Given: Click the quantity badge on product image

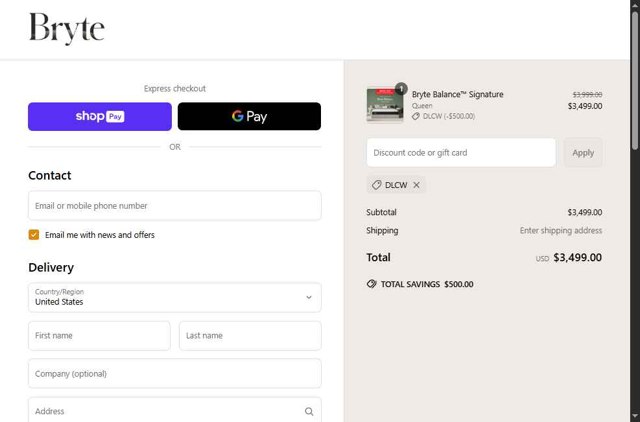Looking at the screenshot, I should pyautogui.click(x=401, y=89).
